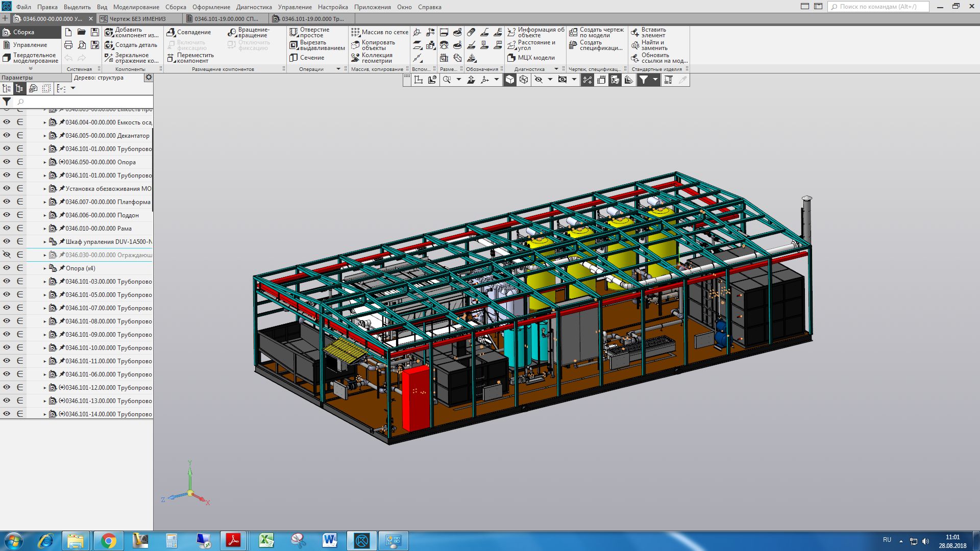Image resolution: width=980 pixels, height=551 pixels.
Task: Select the Совпадение mate tool
Action: pos(189,32)
